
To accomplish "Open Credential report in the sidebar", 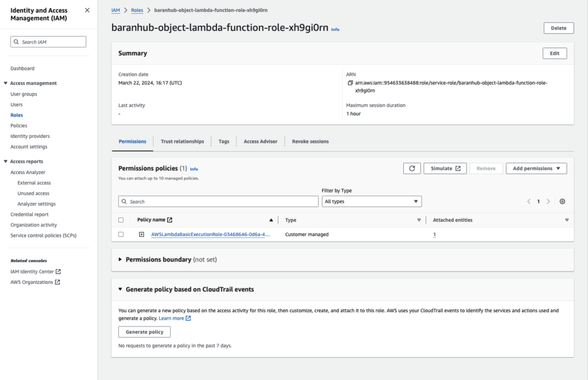I will pyautogui.click(x=30, y=214).
